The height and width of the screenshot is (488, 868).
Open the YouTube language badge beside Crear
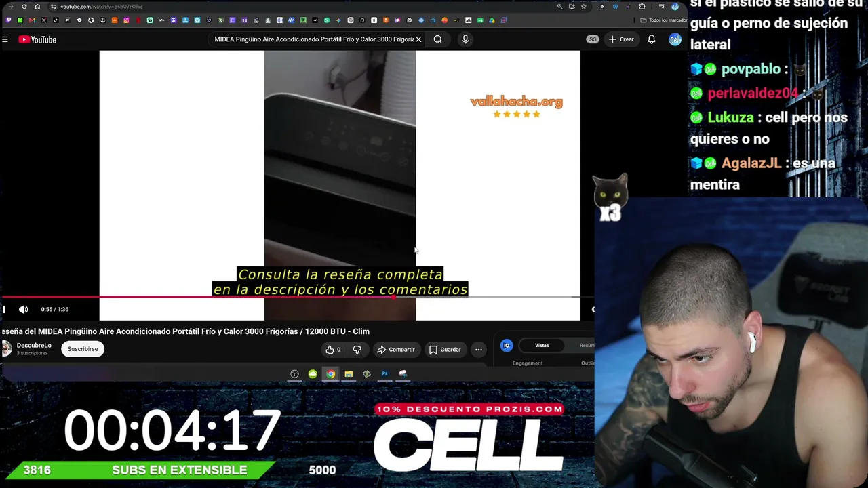coord(593,39)
